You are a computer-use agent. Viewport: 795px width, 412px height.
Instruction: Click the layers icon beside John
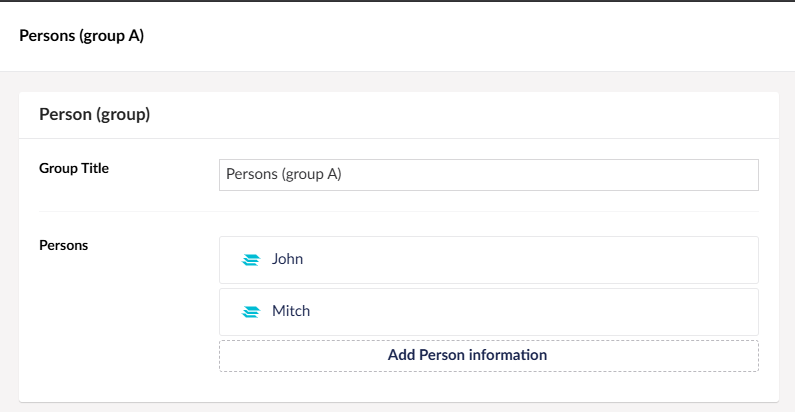click(250, 260)
